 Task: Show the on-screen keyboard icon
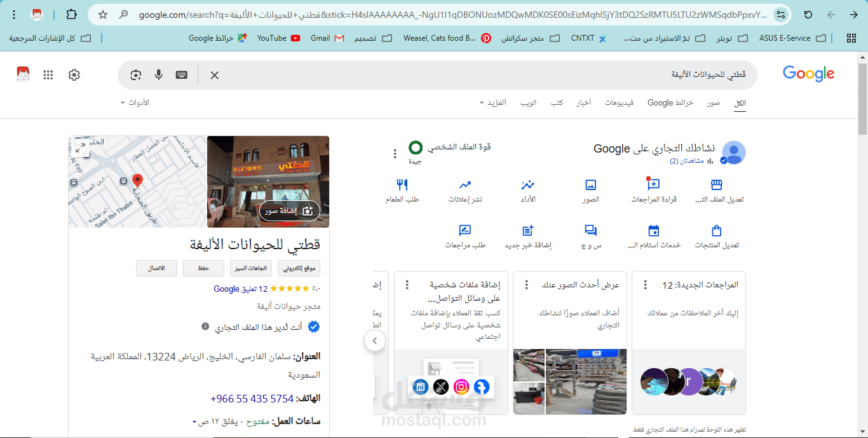(x=181, y=75)
